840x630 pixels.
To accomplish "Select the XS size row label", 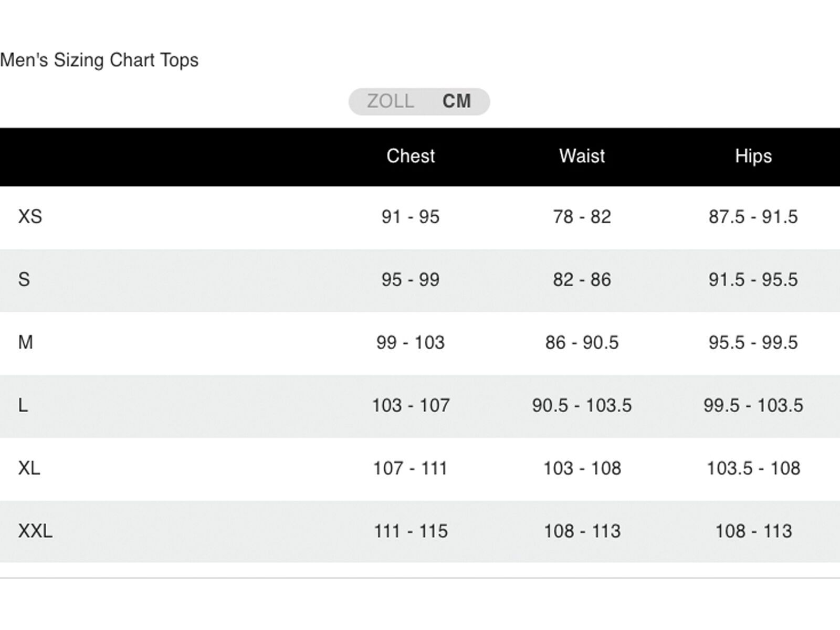I will 30,216.
